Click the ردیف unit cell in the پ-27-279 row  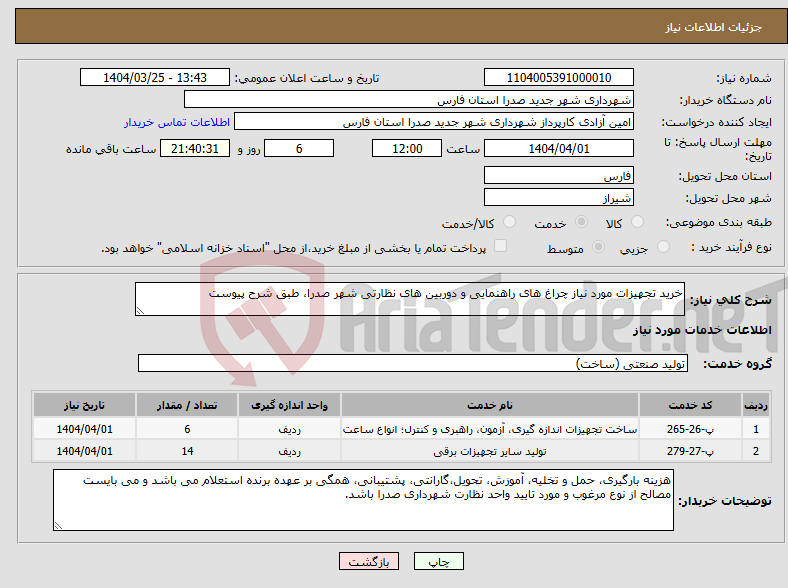click(289, 451)
